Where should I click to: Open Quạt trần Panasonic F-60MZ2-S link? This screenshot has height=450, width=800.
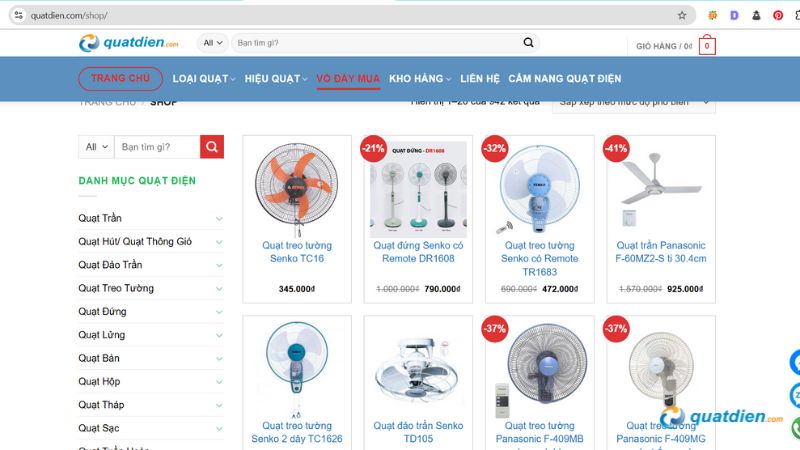coord(661,252)
